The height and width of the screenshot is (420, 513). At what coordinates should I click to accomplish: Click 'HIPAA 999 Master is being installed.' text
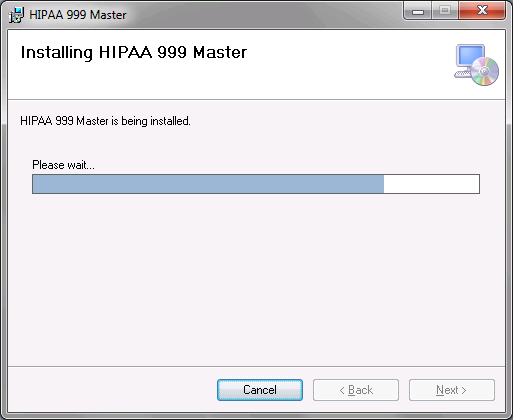click(x=105, y=121)
